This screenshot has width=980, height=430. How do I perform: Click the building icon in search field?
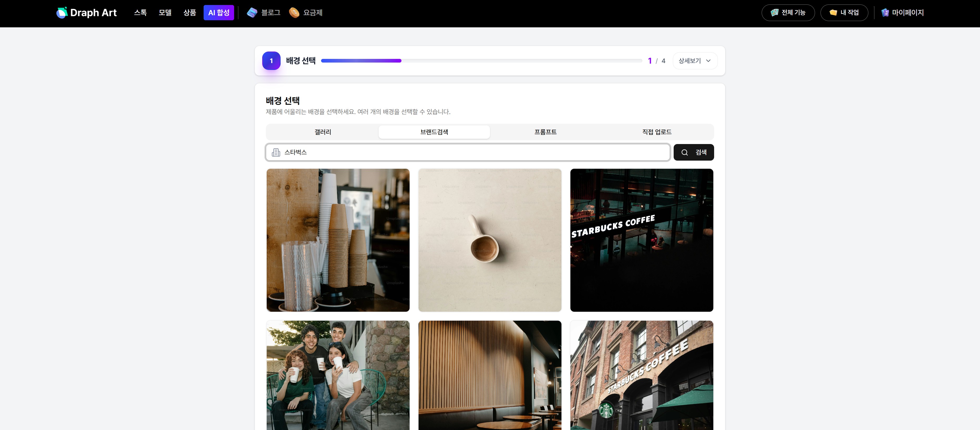click(x=276, y=153)
